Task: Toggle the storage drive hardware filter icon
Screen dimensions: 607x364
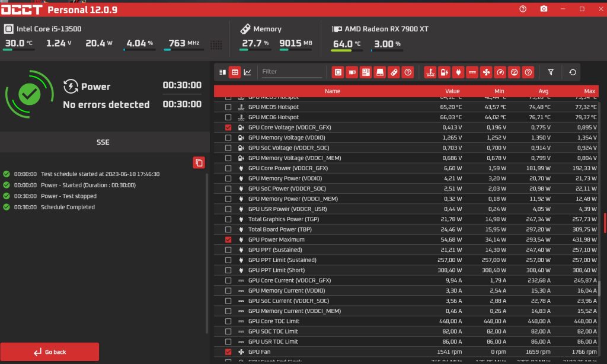Action: point(380,72)
